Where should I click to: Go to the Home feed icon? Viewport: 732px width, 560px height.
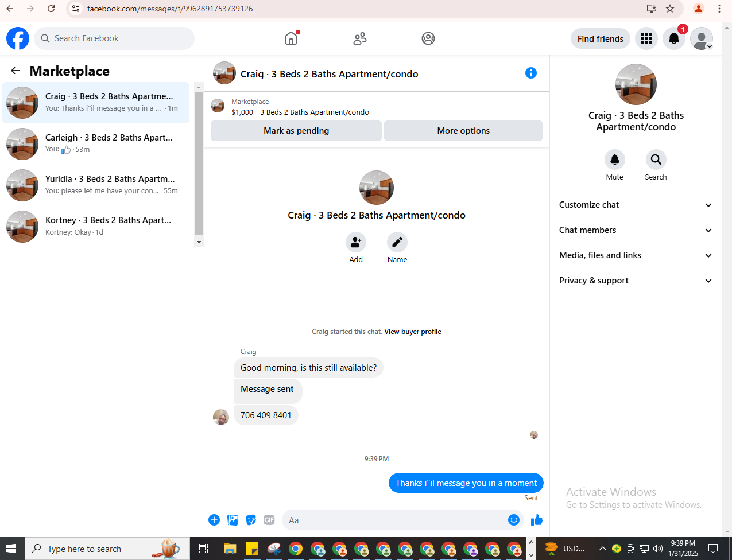(291, 38)
